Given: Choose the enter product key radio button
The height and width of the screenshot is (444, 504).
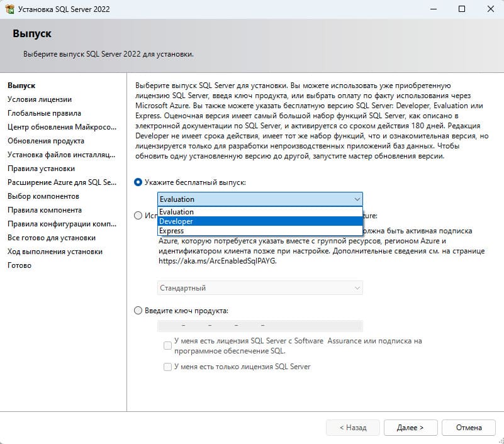Looking at the screenshot, I should [x=138, y=310].
